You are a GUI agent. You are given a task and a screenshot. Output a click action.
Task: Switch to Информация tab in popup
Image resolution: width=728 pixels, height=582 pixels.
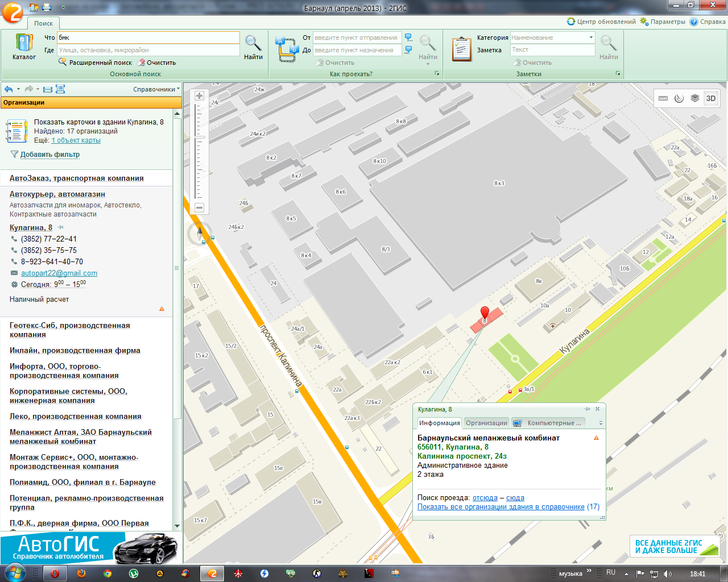pyautogui.click(x=439, y=423)
